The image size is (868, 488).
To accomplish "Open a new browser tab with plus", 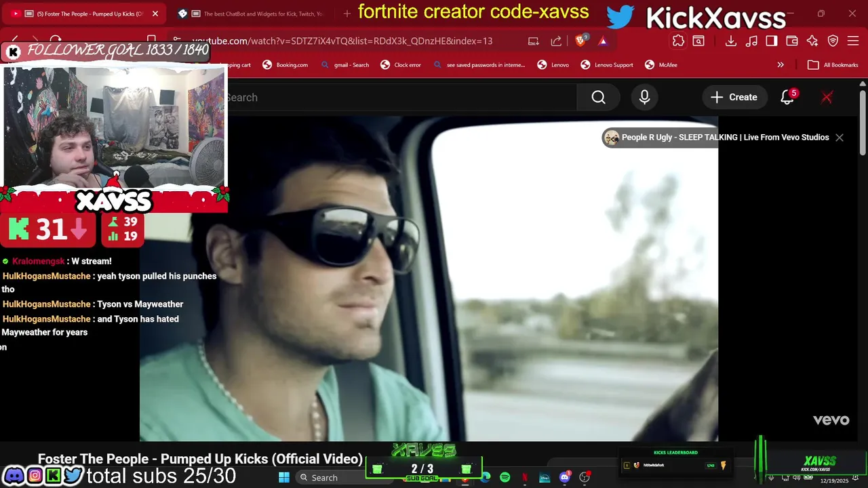I will (x=347, y=14).
